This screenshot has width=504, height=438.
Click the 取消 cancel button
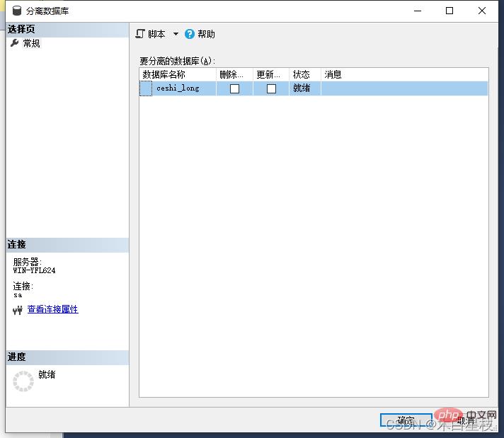tap(466, 420)
